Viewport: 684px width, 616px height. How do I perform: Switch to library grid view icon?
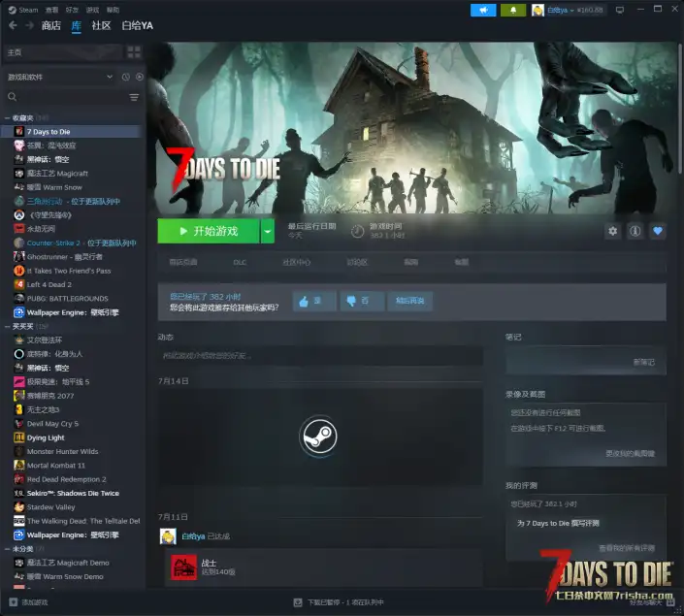point(134,52)
